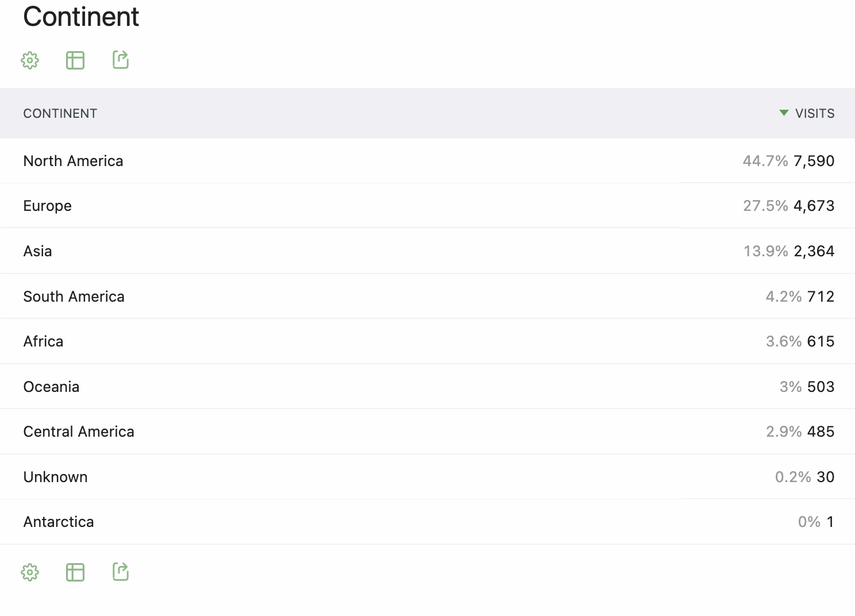855x616 pixels.
Task: Click the top table visualization icon
Action: click(75, 60)
